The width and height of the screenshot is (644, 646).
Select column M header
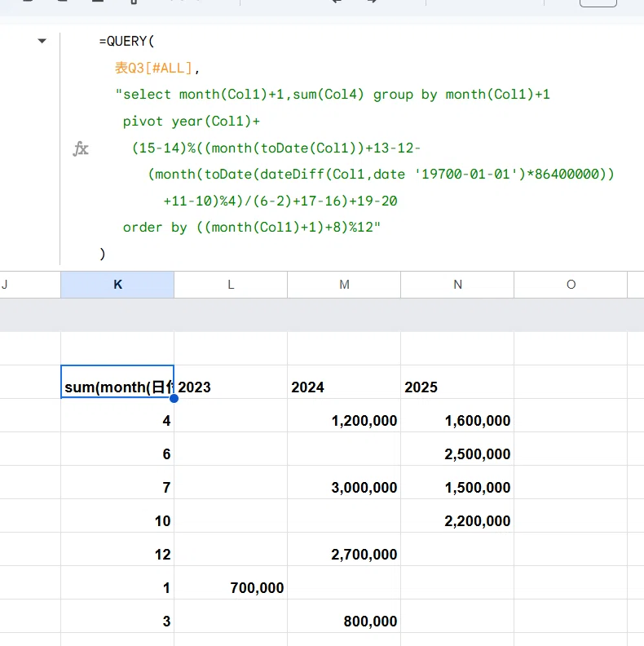coord(344,285)
